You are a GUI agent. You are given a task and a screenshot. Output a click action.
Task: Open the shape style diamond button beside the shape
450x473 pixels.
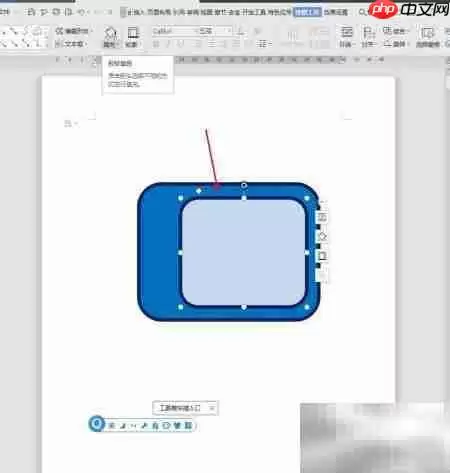322,237
